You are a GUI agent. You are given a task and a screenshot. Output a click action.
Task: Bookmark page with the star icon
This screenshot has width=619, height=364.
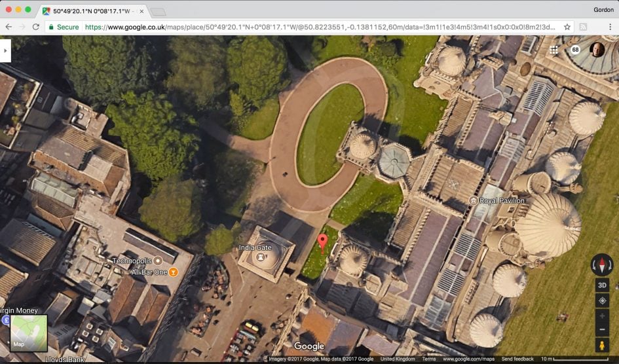[567, 27]
